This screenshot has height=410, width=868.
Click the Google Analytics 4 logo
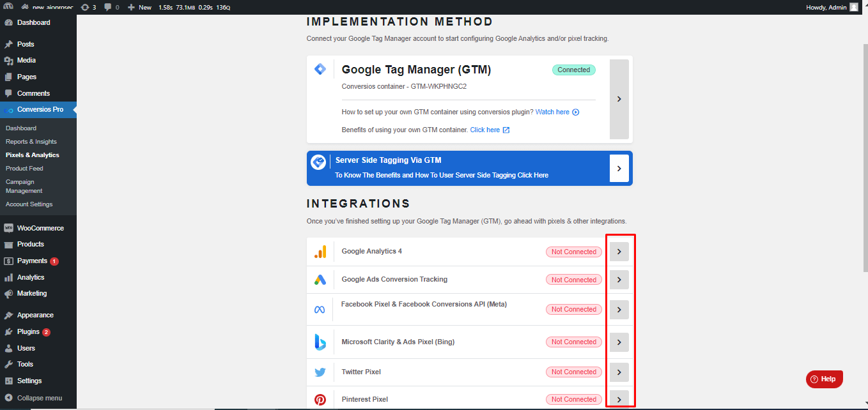(320, 252)
